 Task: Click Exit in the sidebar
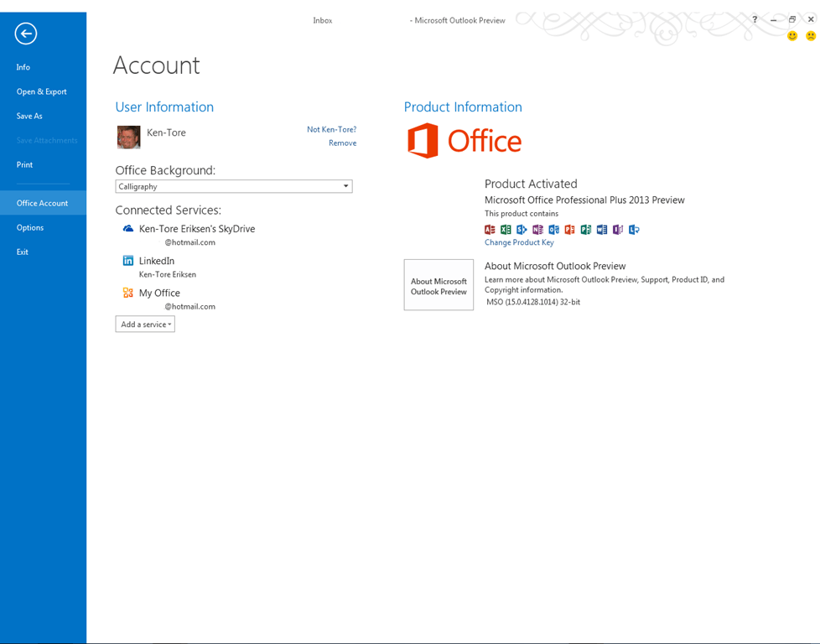(23, 252)
